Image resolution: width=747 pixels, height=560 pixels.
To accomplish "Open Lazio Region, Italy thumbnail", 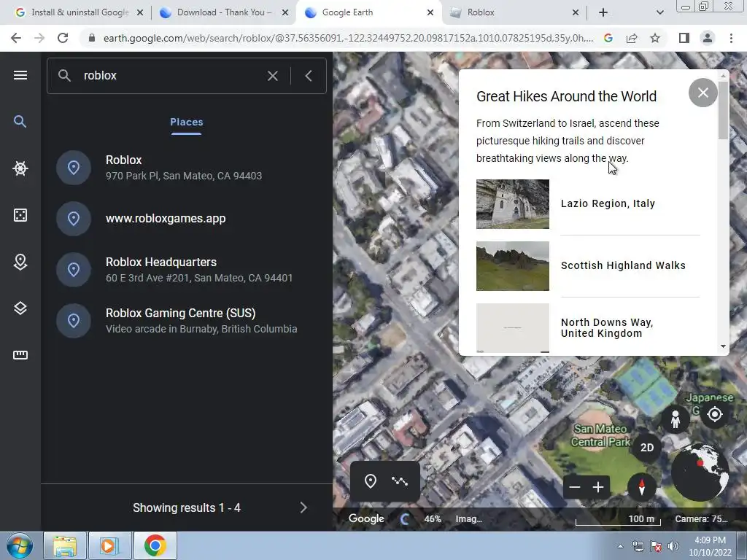I will pyautogui.click(x=513, y=204).
